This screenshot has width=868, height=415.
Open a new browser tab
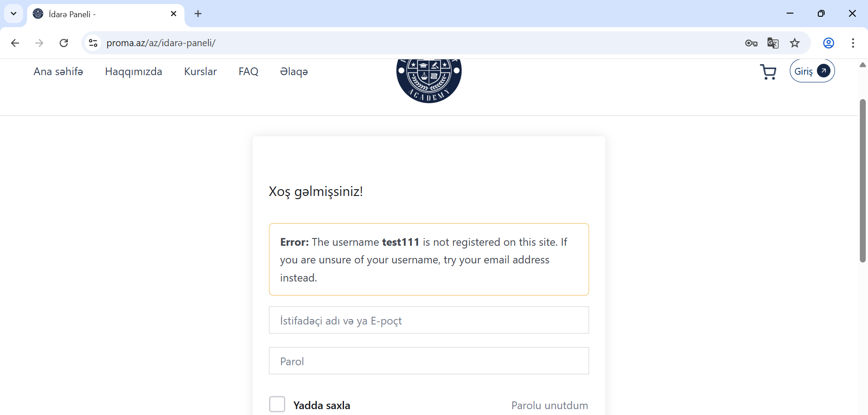tap(198, 14)
